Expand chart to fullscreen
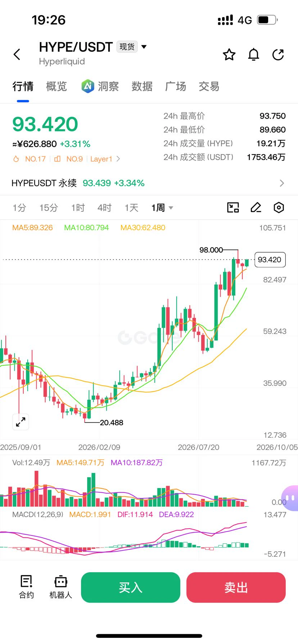The height and width of the screenshot is (644, 298). click(21, 422)
